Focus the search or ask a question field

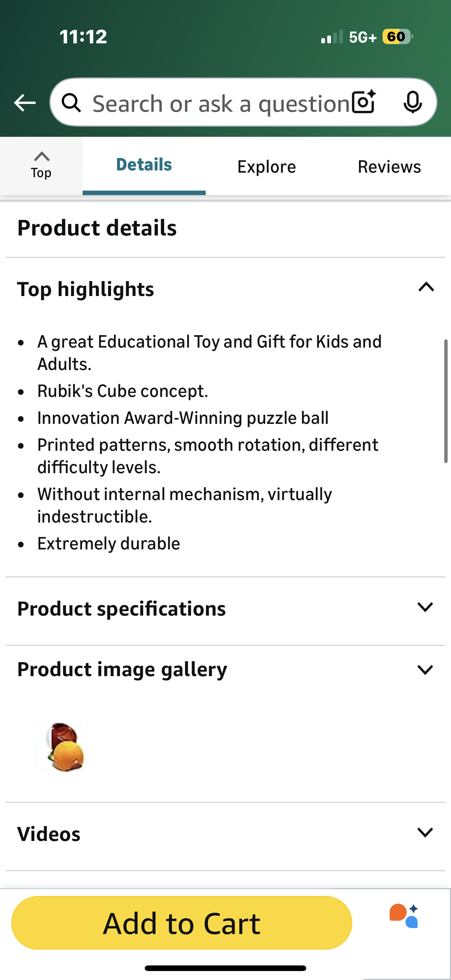coord(221,104)
